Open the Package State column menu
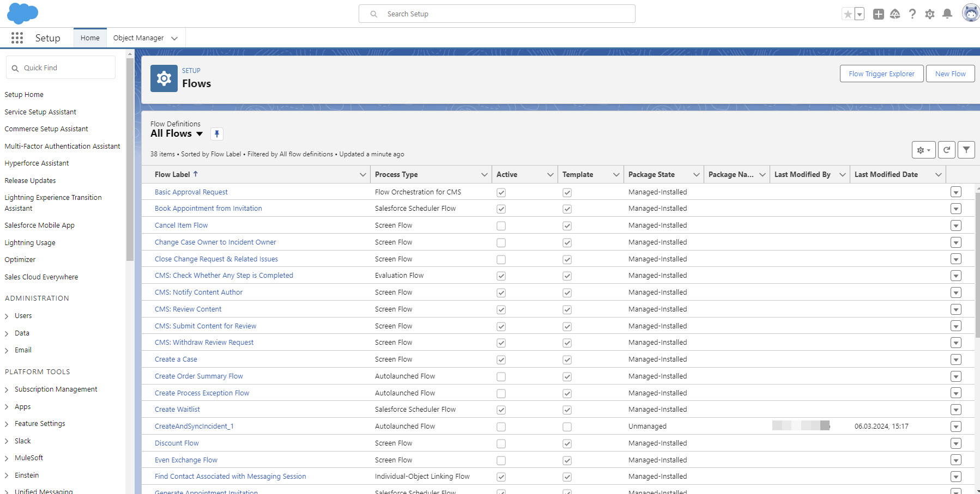The width and height of the screenshot is (980, 494). (696, 175)
